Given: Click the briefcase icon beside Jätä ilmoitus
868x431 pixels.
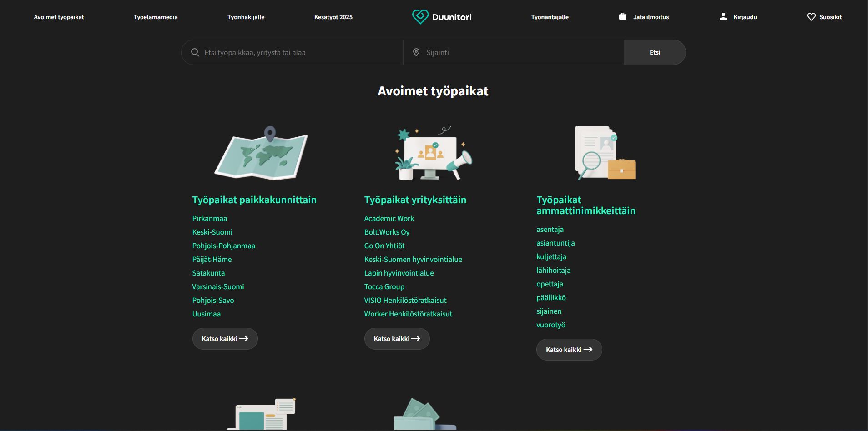Looking at the screenshot, I should tap(623, 16).
